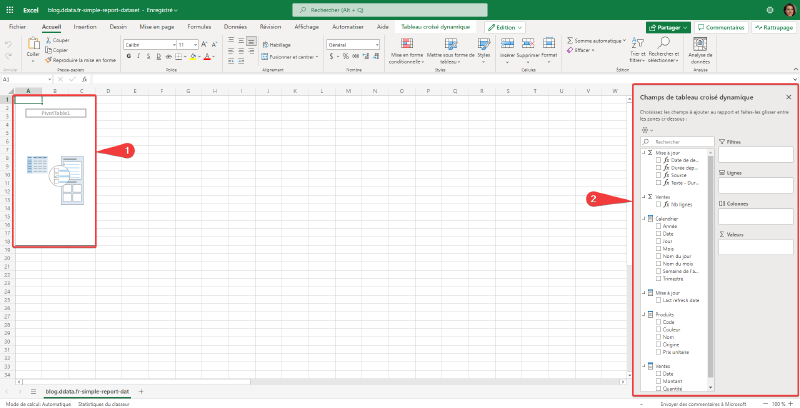The height and width of the screenshot is (408, 800).
Task: Switch to the Insertion tab
Action: [85, 27]
